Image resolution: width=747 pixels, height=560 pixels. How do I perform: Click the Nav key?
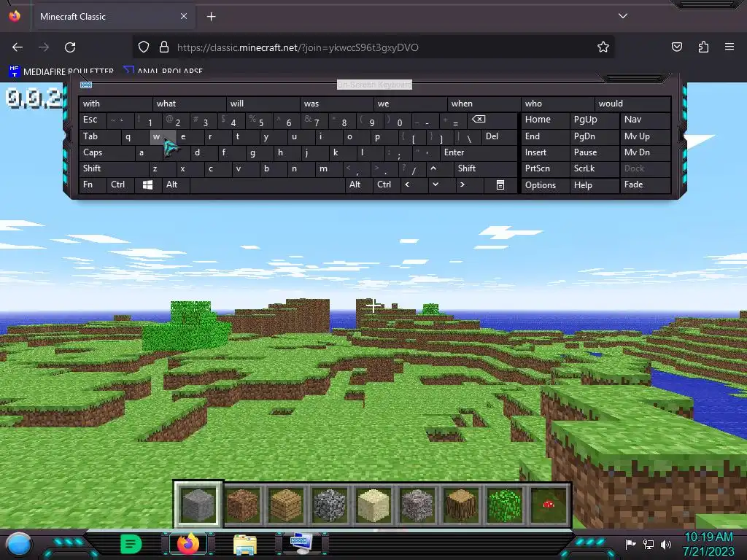[x=645, y=120]
